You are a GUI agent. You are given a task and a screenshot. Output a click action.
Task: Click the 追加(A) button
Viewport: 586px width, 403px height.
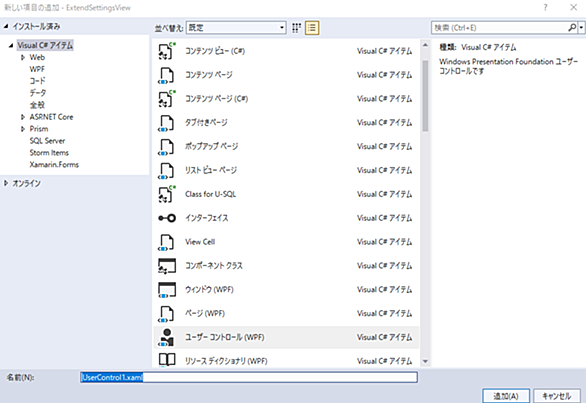click(x=506, y=396)
